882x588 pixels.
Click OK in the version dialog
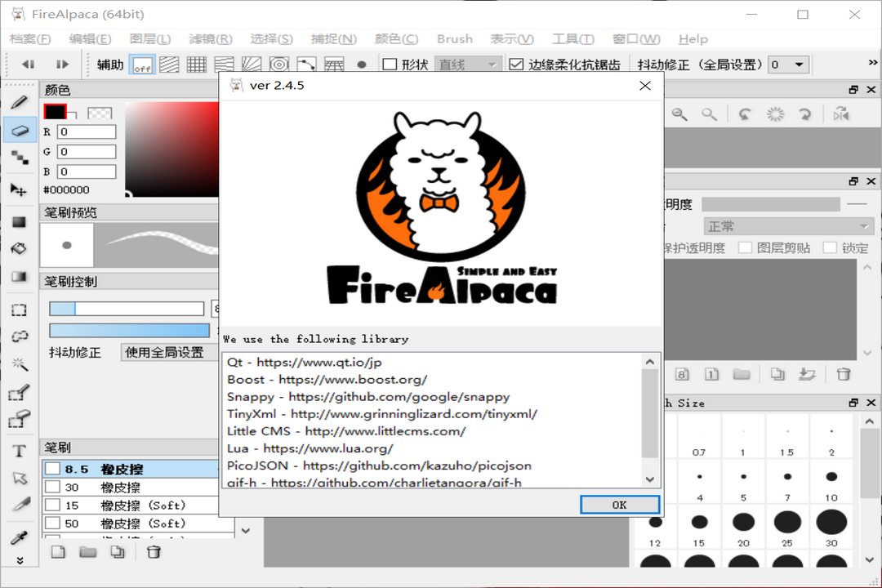619,505
